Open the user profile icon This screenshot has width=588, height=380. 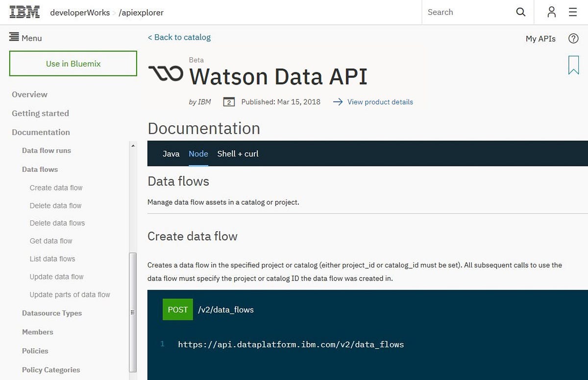(551, 12)
